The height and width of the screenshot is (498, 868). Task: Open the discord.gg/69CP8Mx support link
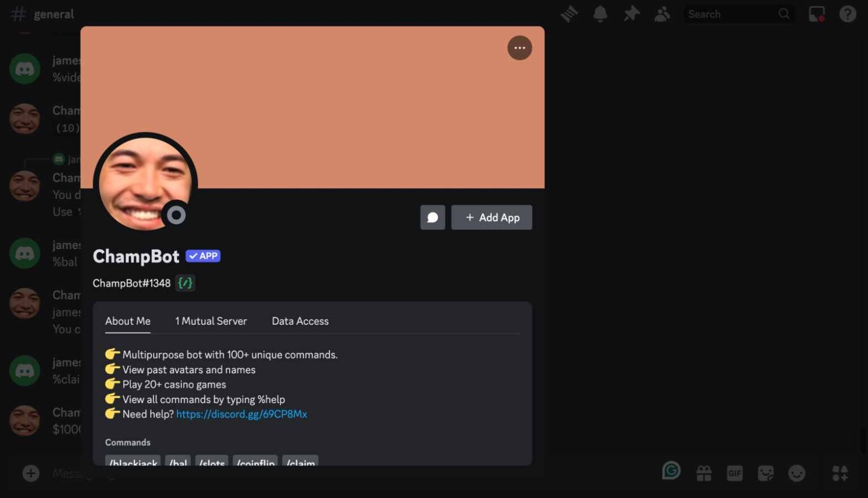click(x=241, y=414)
